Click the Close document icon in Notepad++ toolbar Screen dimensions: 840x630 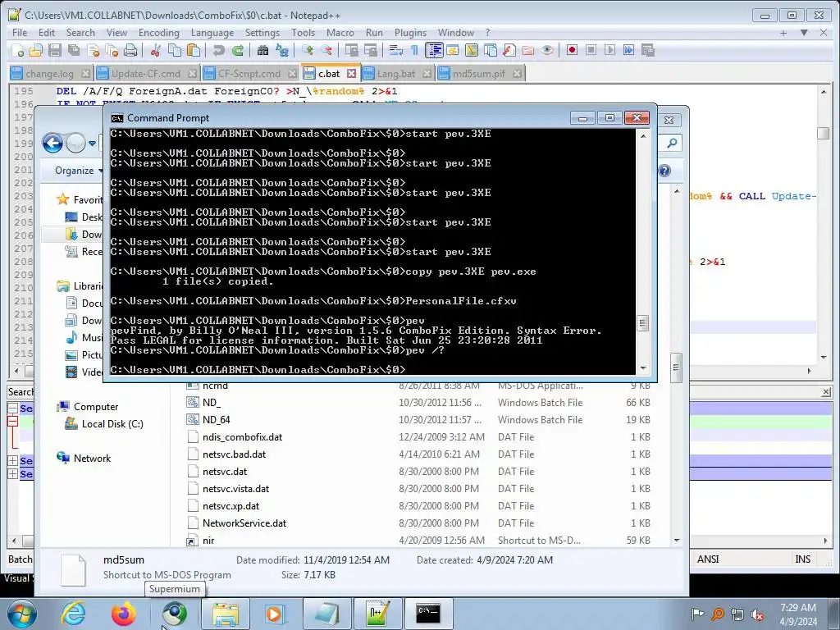(x=94, y=50)
